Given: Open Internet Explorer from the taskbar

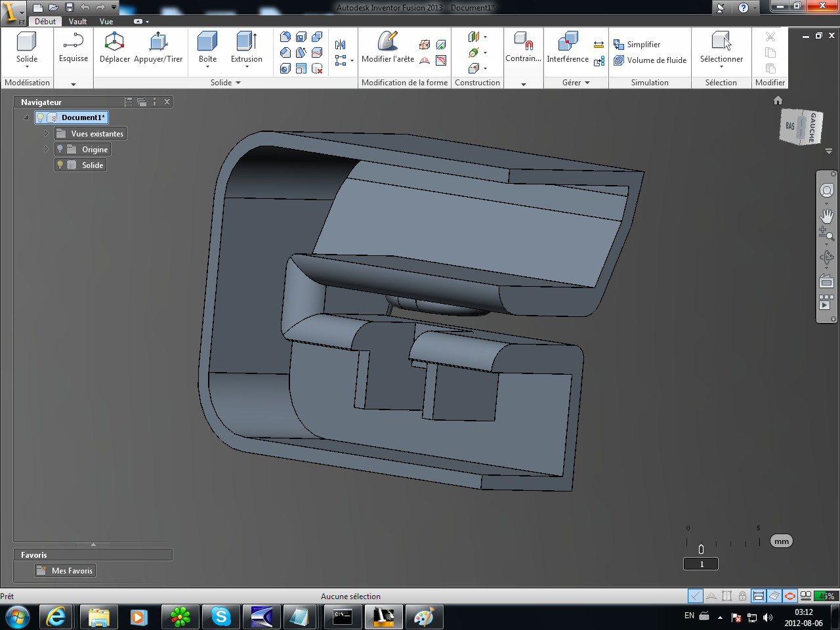Looking at the screenshot, I should coord(56,617).
